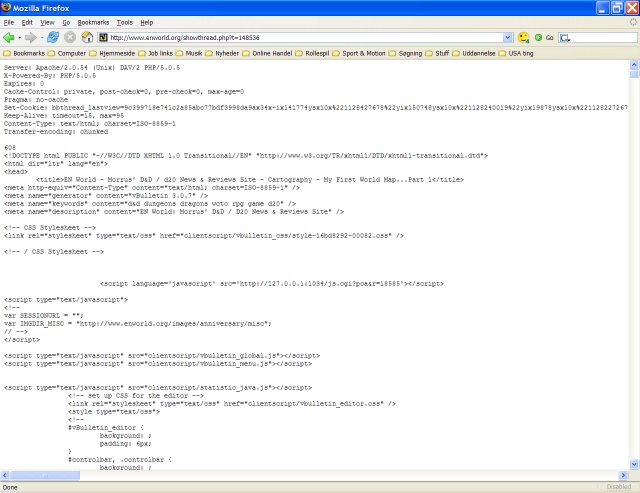Open the USA ting bookmark folder
Screen dimensions: 640x493
[x=516, y=53]
